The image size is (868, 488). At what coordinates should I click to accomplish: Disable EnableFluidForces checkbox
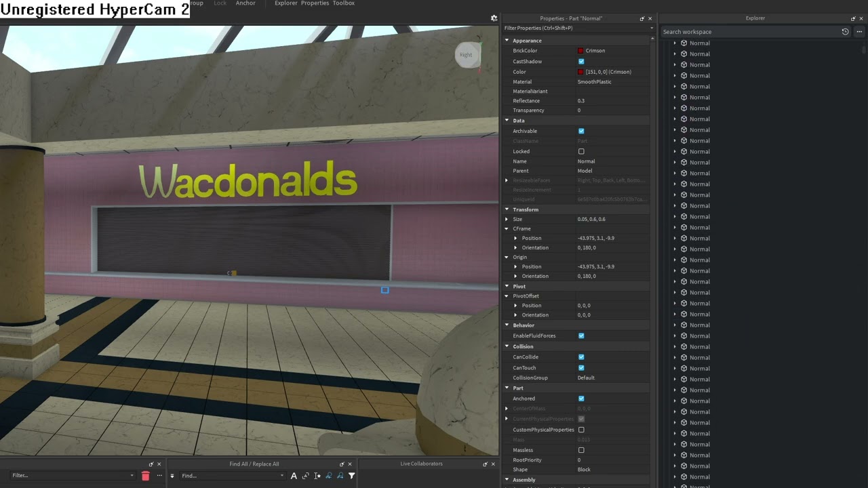pyautogui.click(x=581, y=336)
